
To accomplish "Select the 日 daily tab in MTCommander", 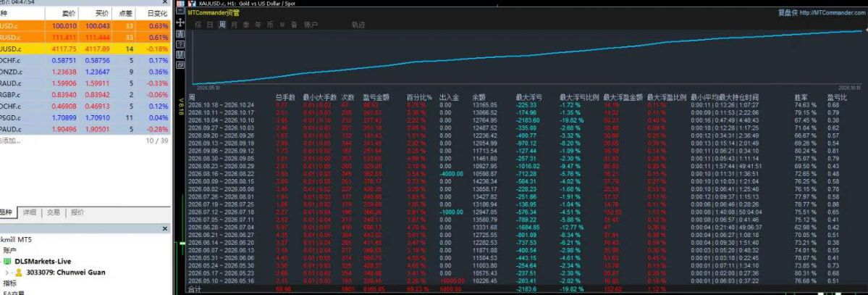I will (210, 25).
